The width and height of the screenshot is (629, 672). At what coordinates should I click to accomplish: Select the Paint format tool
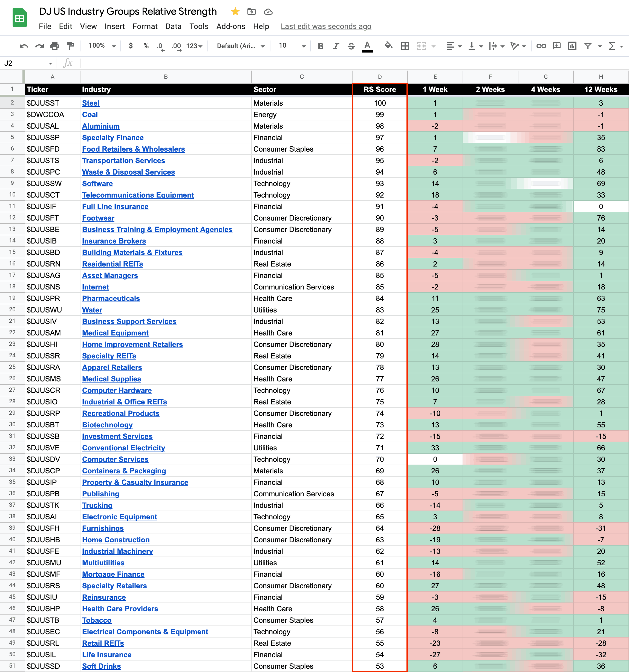[70, 46]
